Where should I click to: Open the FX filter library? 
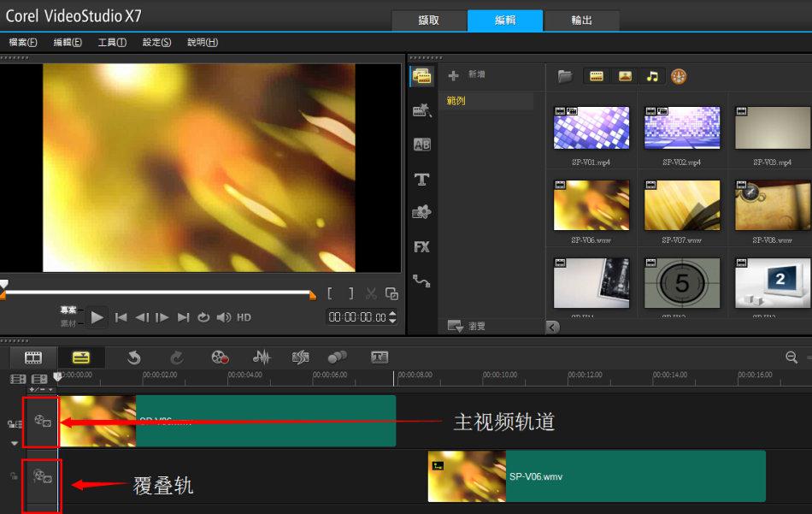click(421, 247)
